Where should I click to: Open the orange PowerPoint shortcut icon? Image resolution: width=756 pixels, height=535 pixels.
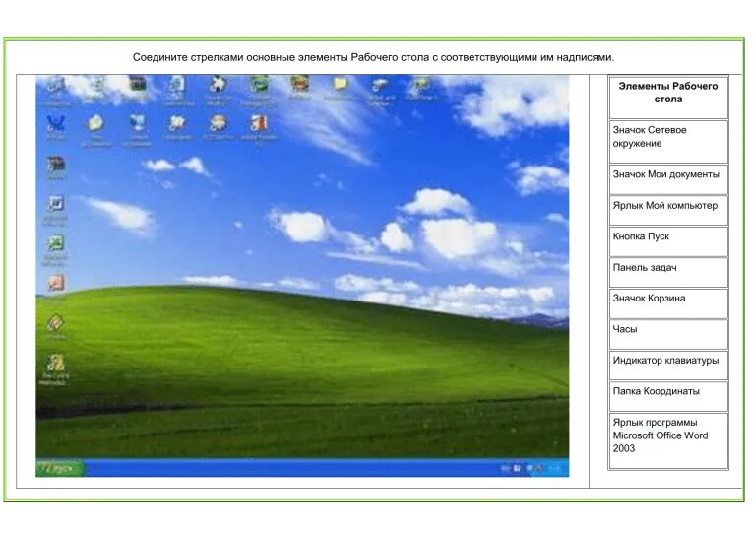[x=56, y=283]
